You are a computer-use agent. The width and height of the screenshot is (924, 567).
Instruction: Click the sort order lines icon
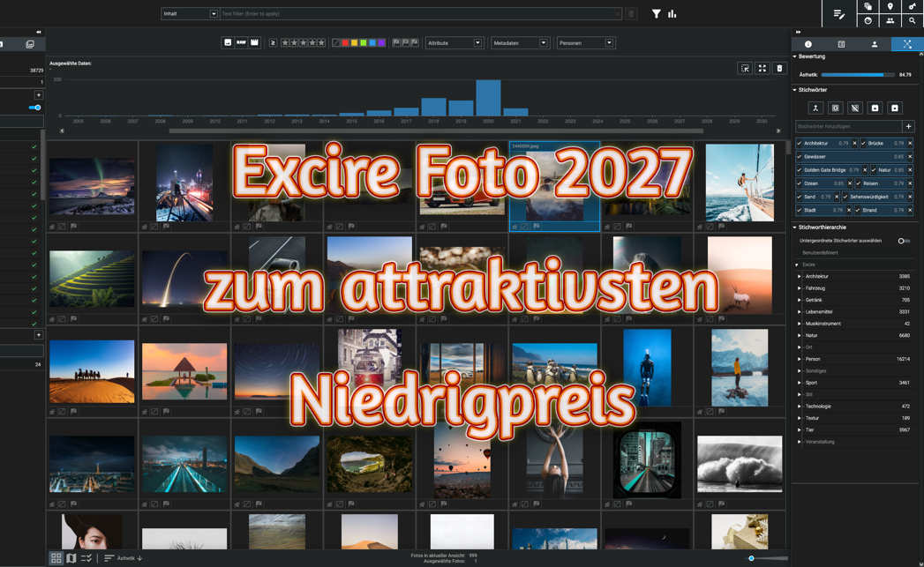tap(109, 558)
